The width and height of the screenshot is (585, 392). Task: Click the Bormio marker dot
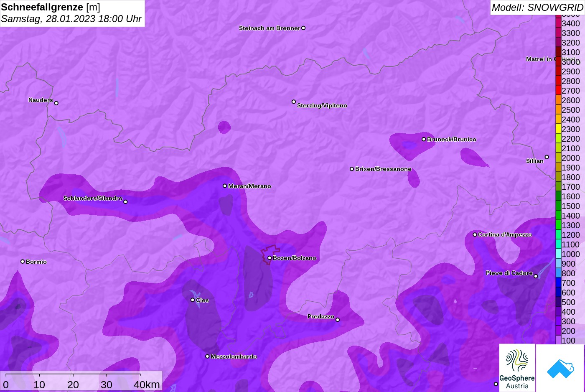tap(23, 262)
